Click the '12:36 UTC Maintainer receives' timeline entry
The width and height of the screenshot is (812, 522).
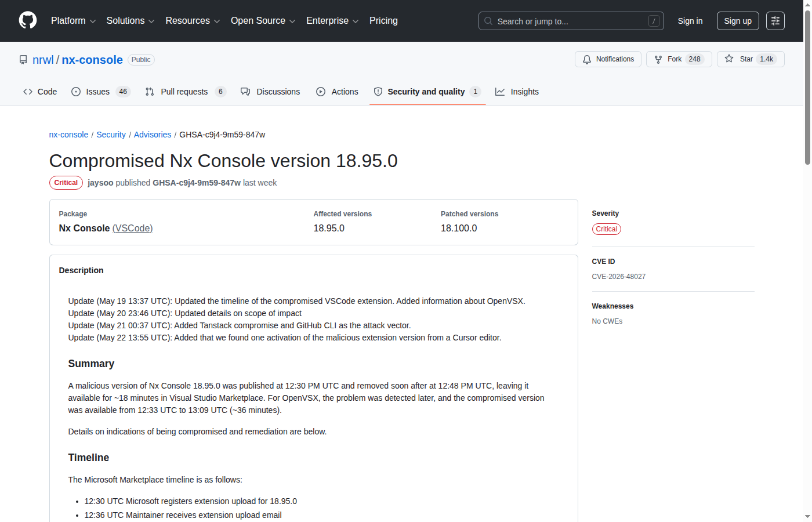183,515
